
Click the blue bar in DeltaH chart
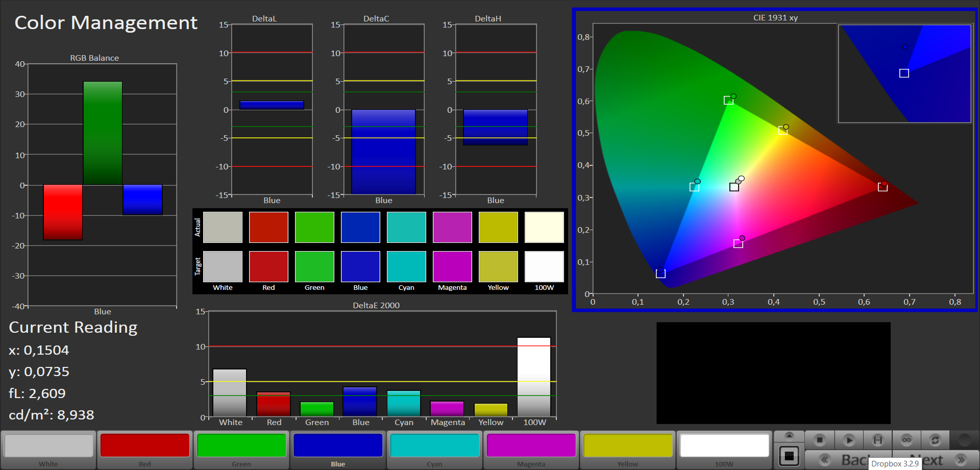pos(495,128)
